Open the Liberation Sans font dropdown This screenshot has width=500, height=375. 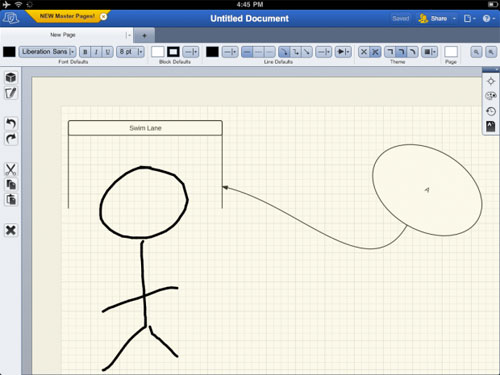click(x=48, y=52)
